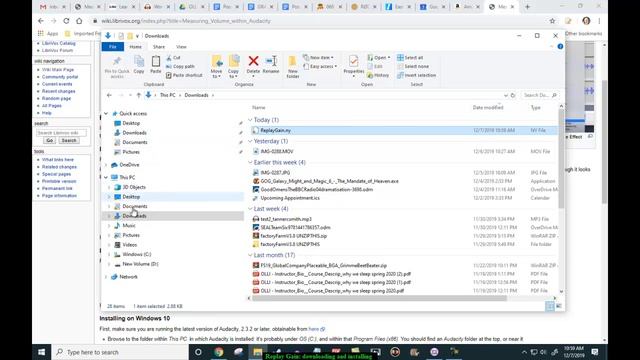640x360 pixels.
Task: Collapse the Yesterday (1) group
Action: click(250, 141)
